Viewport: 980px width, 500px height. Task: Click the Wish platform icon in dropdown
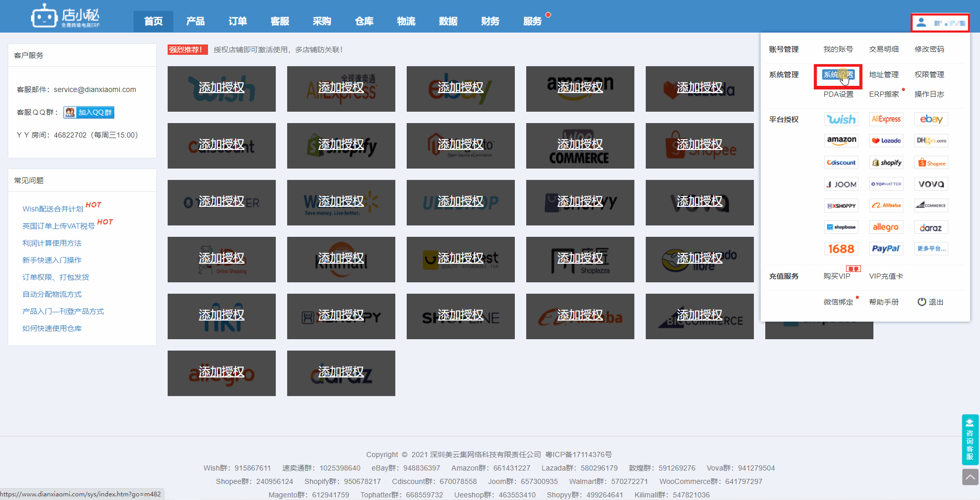841,119
